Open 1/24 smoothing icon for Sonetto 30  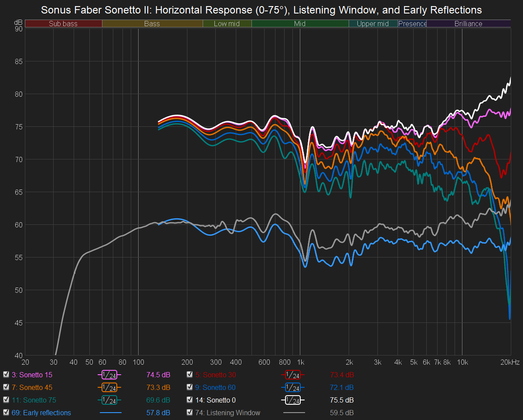tap(293, 375)
